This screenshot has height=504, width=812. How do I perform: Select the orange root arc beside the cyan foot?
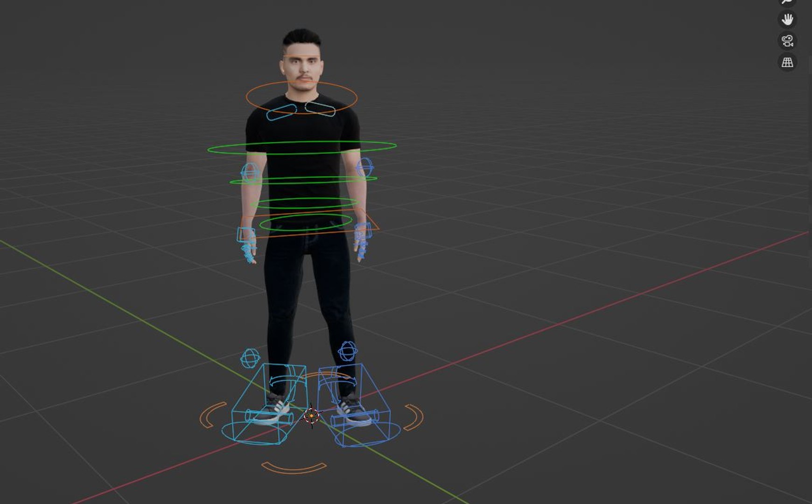(x=213, y=414)
